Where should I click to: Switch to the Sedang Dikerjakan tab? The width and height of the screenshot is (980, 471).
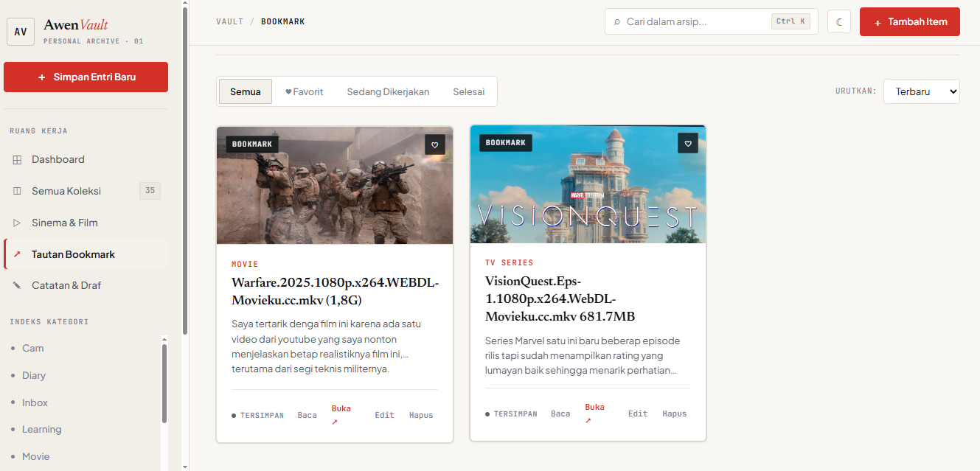(x=388, y=92)
